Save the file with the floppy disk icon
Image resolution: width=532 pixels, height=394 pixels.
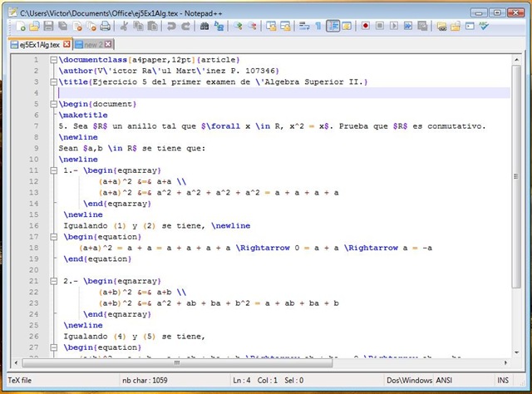tap(48, 26)
